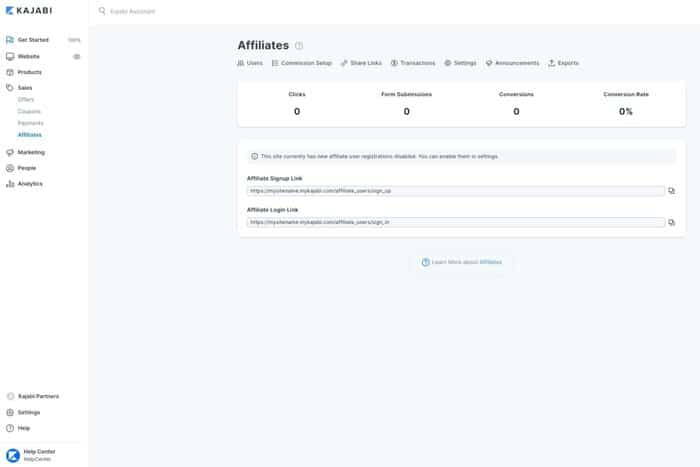
Task: Click the Kajabi logo
Action: click(x=29, y=10)
